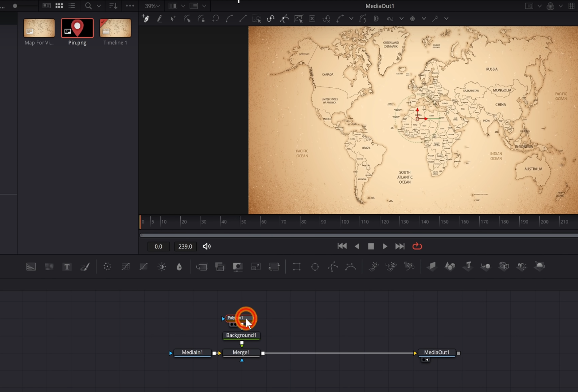This screenshot has width=578, height=392.
Task: Switch media pool to metadata card view
Action: [x=47, y=6]
